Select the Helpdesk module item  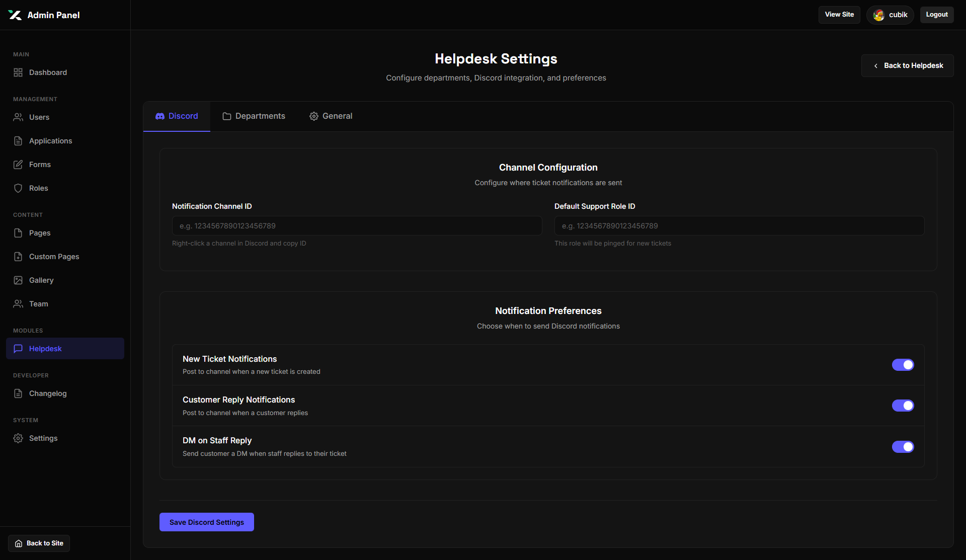point(65,349)
